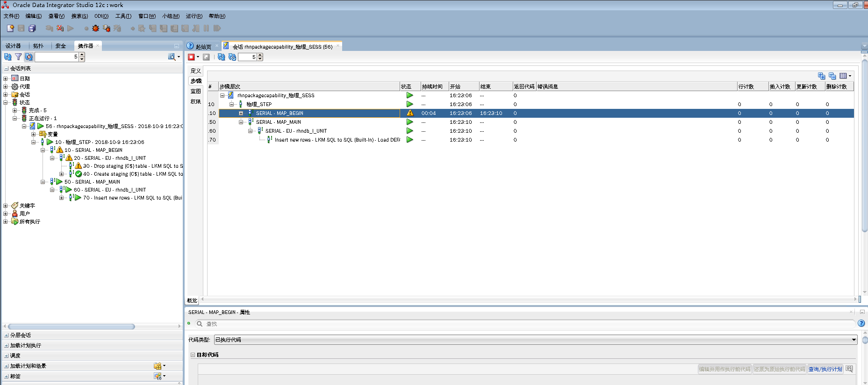Open the 运行(R) menu
This screenshot has height=385, width=868.
click(x=194, y=16)
